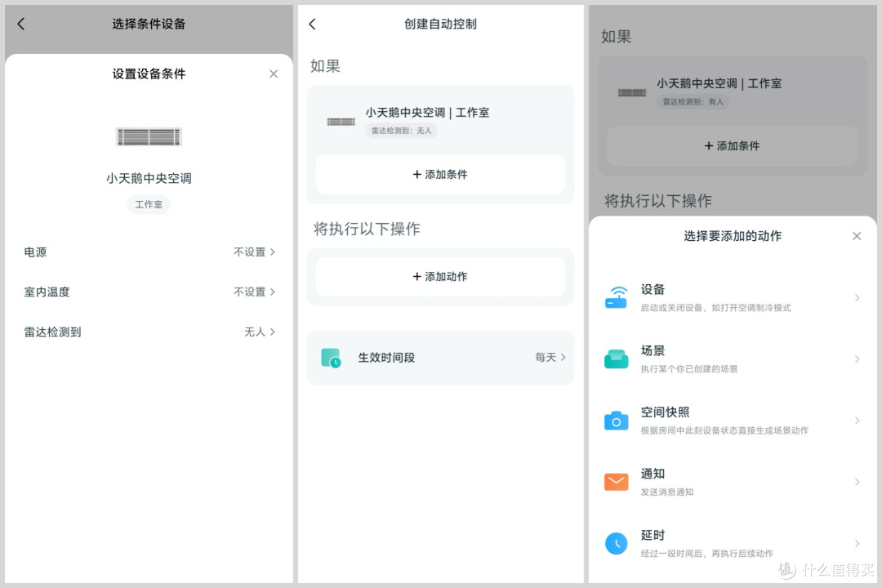This screenshot has height=588, width=882.
Task: Go back from 创建自动控制 screen
Action: [x=313, y=24]
